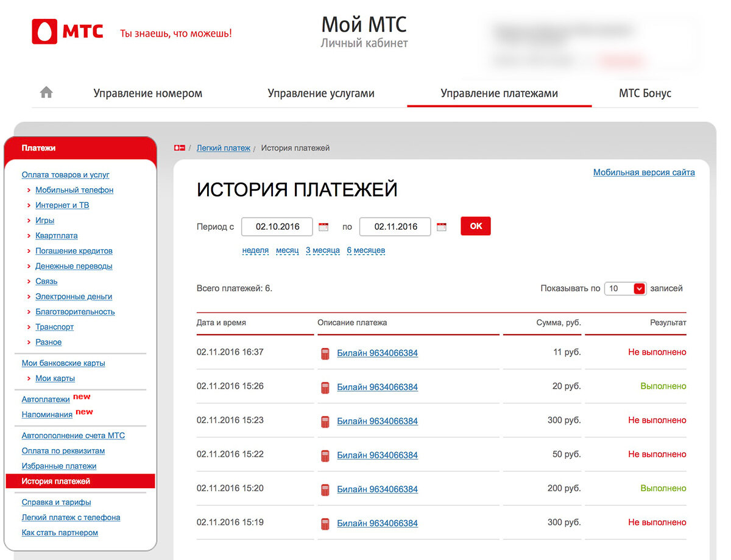This screenshot has height=560, width=731.
Task: Click phone icon in the 15:26 payment row
Action: 325,388
